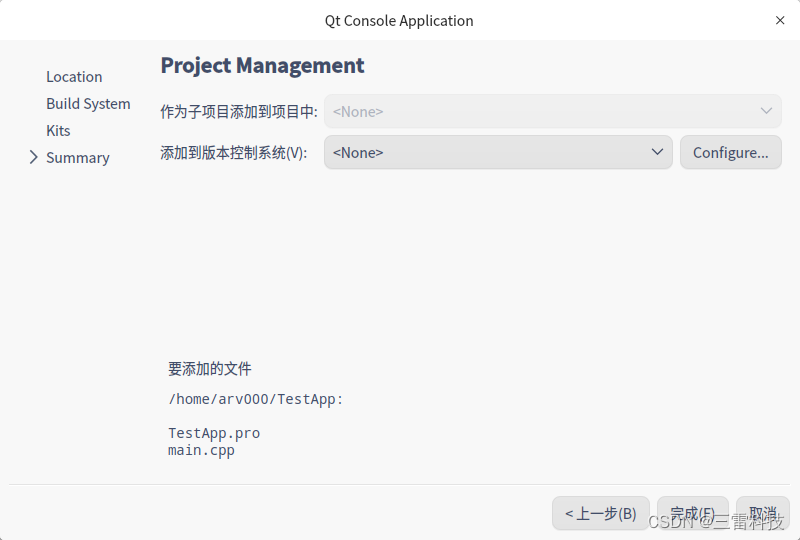Click the Qt Console Application window title
Viewport: 800px width, 540px height.
coord(399,20)
